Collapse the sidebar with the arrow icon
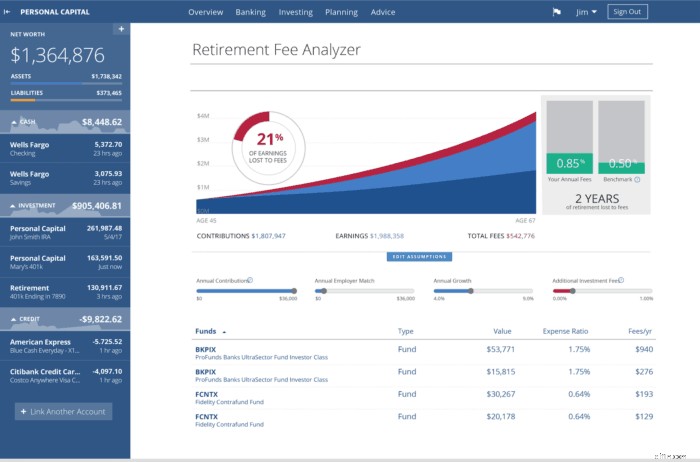 [x=7, y=12]
